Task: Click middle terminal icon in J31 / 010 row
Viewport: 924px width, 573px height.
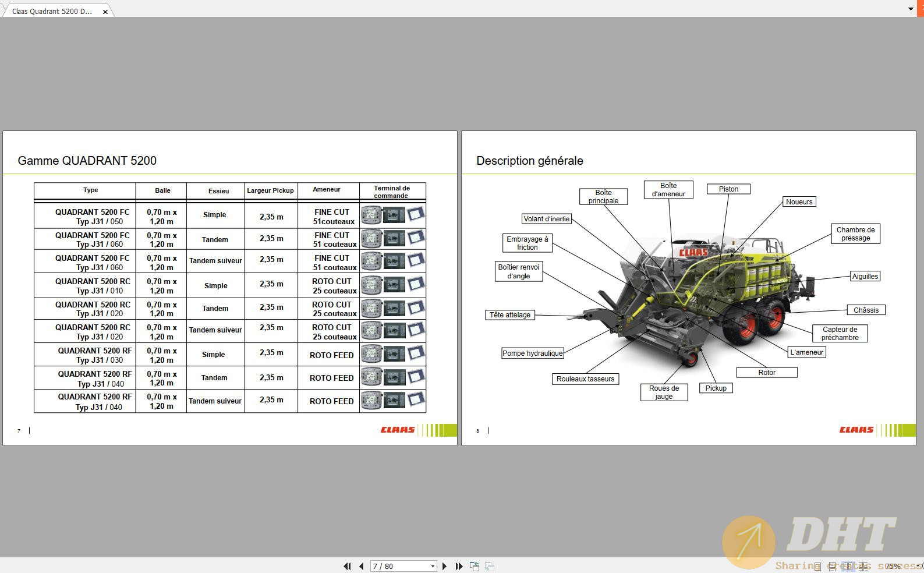Action: [394, 285]
